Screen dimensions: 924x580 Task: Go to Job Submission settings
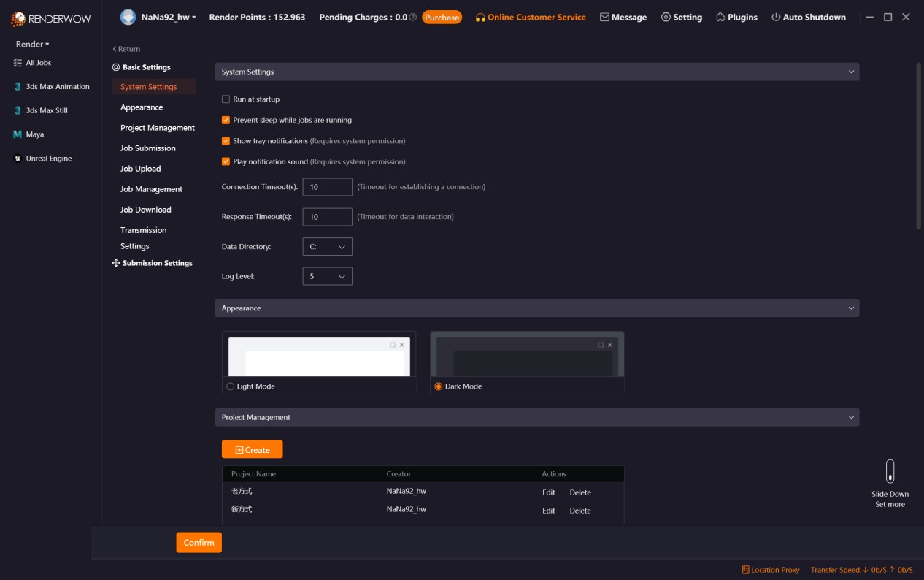pos(148,148)
